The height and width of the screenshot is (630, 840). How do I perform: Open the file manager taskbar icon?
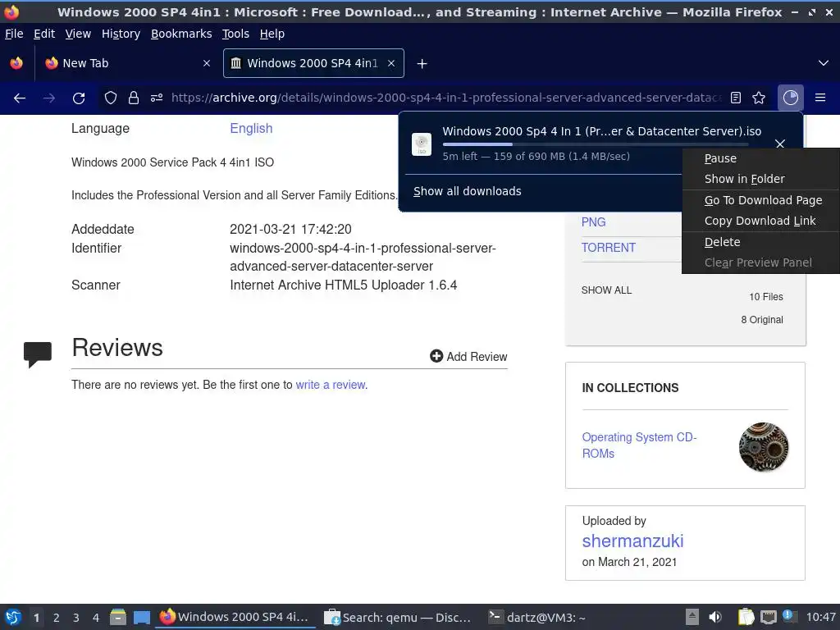[x=118, y=617]
